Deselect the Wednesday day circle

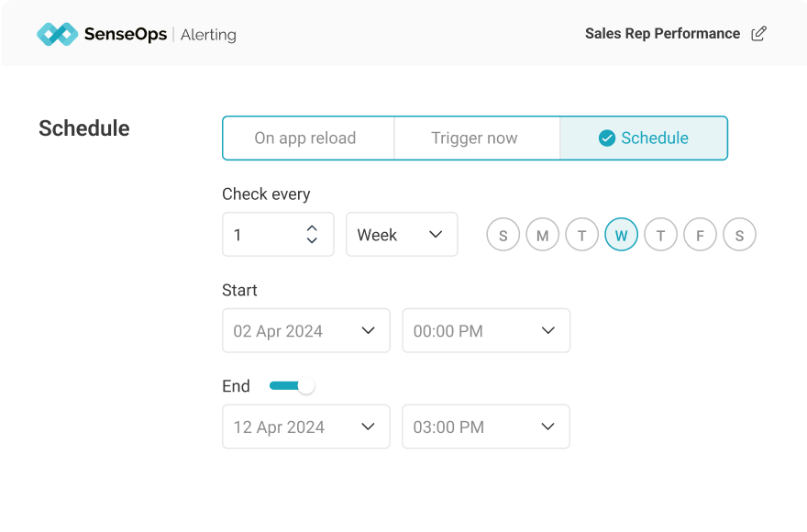[621, 235]
